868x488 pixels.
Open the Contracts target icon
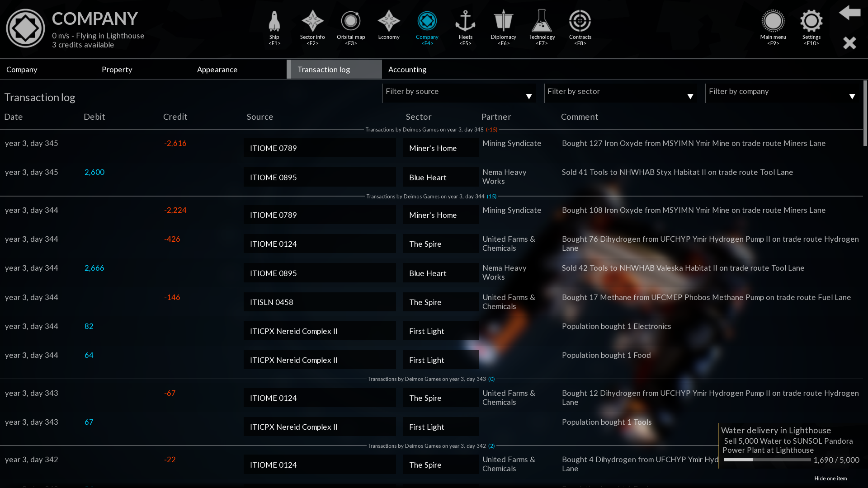tap(580, 22)
